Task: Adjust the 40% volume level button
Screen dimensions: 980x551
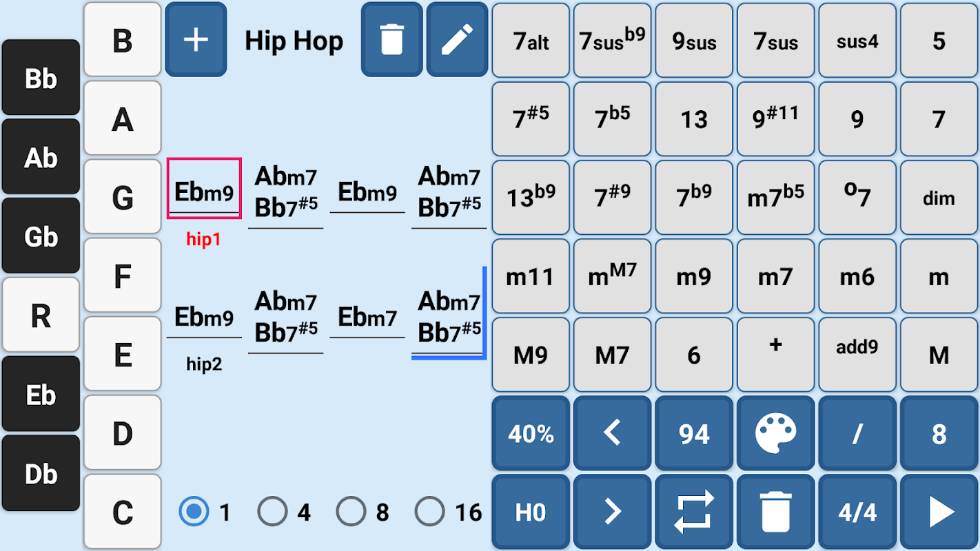Action: pos(531,434)
